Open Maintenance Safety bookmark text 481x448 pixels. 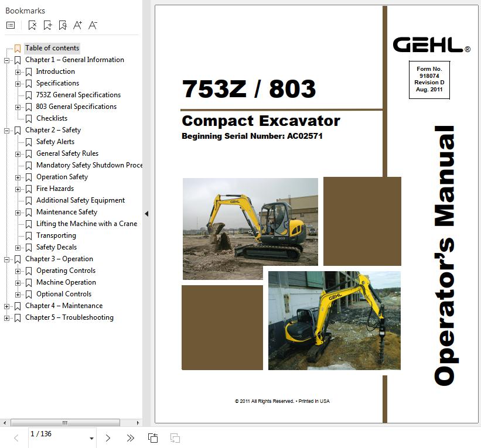coord(67,212)
